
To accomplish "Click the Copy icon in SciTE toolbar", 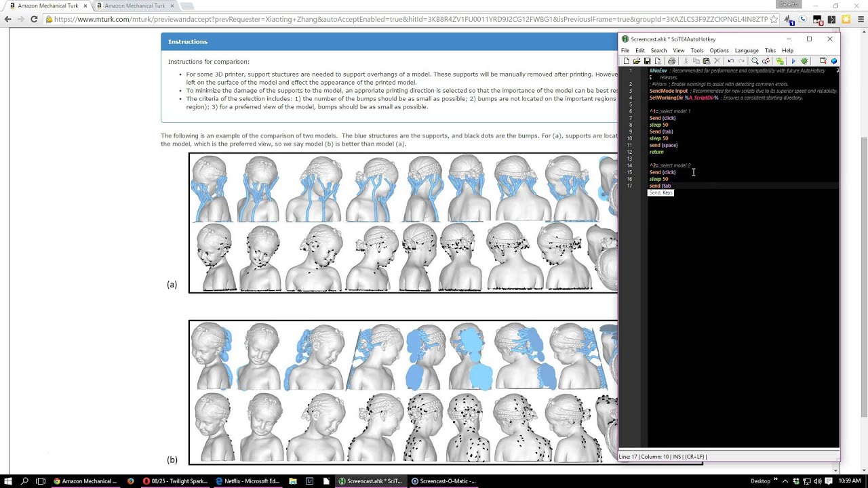I will click(x=696, y=61).
